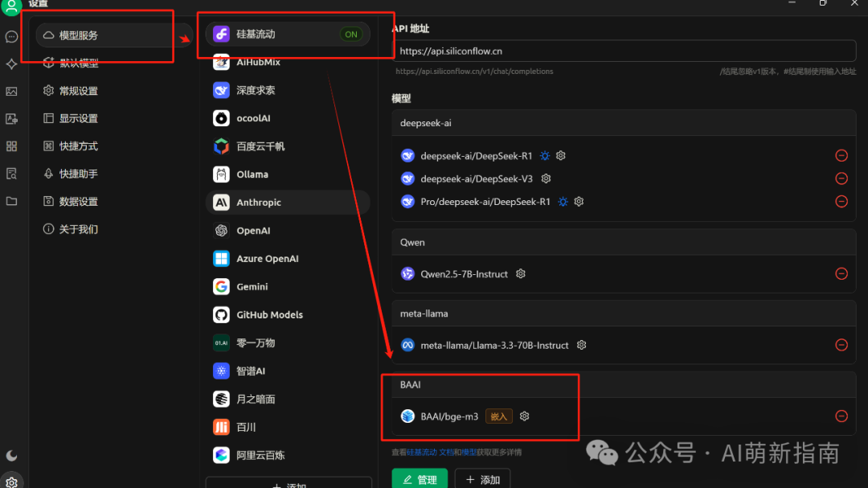
Task: Toggle the ON switch for 硅基流动
Action: 351,35
